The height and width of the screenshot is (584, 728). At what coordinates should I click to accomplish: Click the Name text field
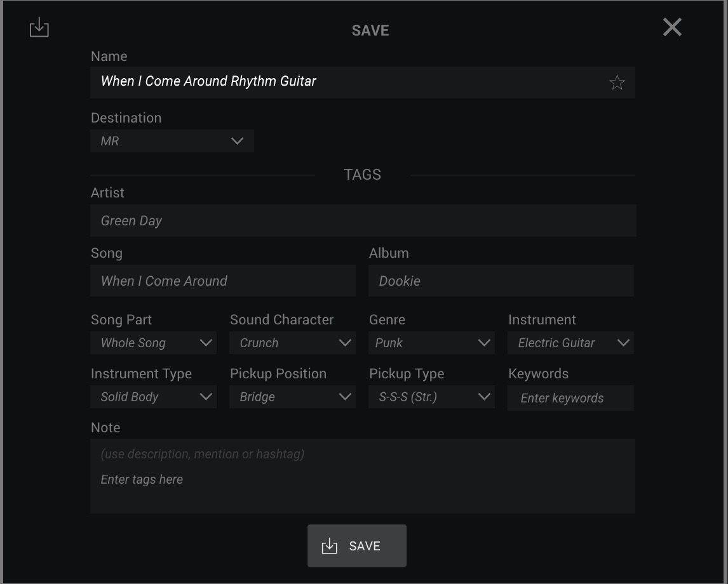[x=343, y=82]
